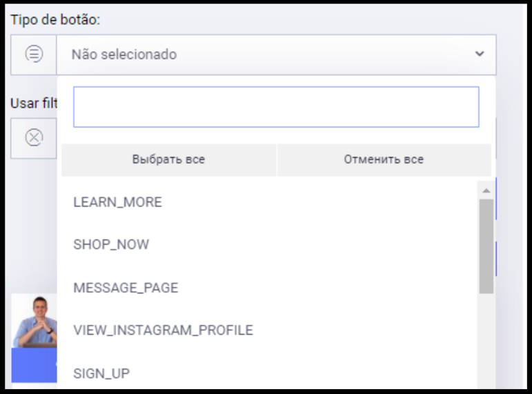Select VIEW_INSTAGRAM_PROFILE in the list

[x=266, y=331]
